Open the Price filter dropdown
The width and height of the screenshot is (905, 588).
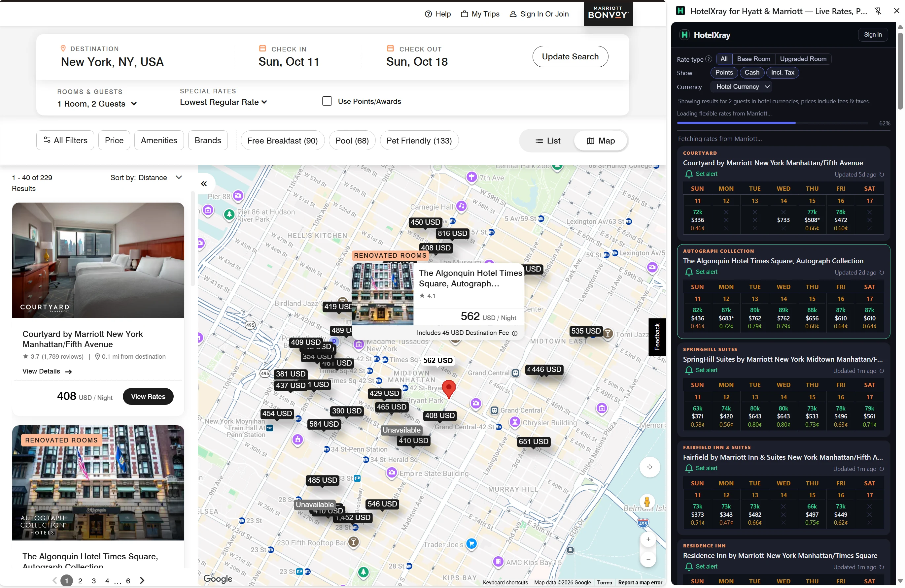[114, 140]
